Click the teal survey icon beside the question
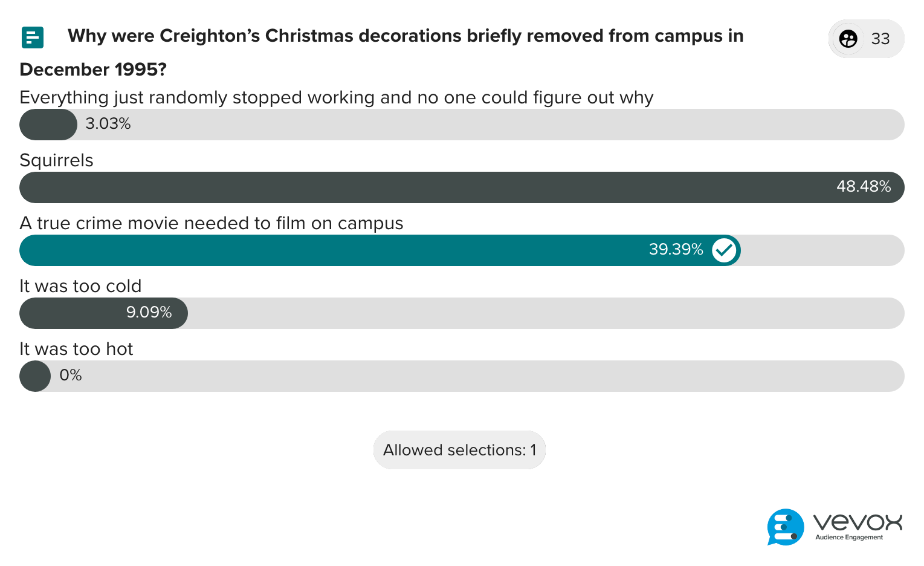 (33, 37)
